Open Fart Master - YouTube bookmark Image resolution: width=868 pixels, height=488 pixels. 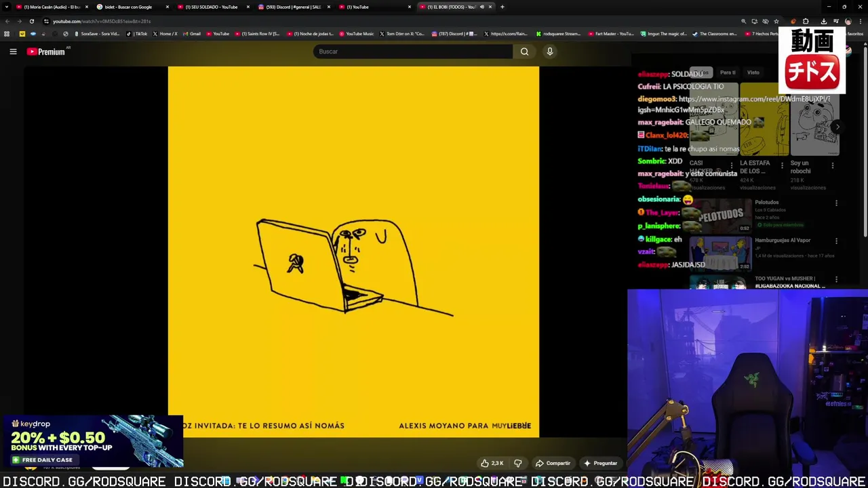click(612, 34)
